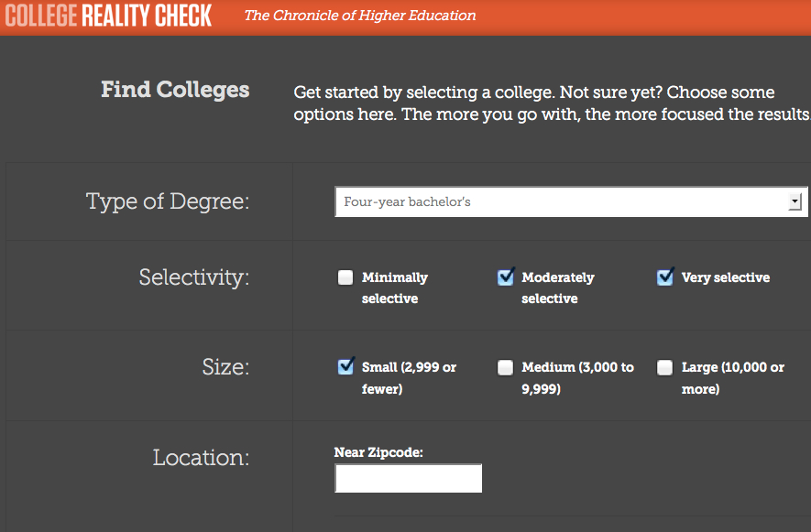This screenshot has height=532, width=811.
Task: Check the Large size checkbox
Action: [x=665, y=367]
